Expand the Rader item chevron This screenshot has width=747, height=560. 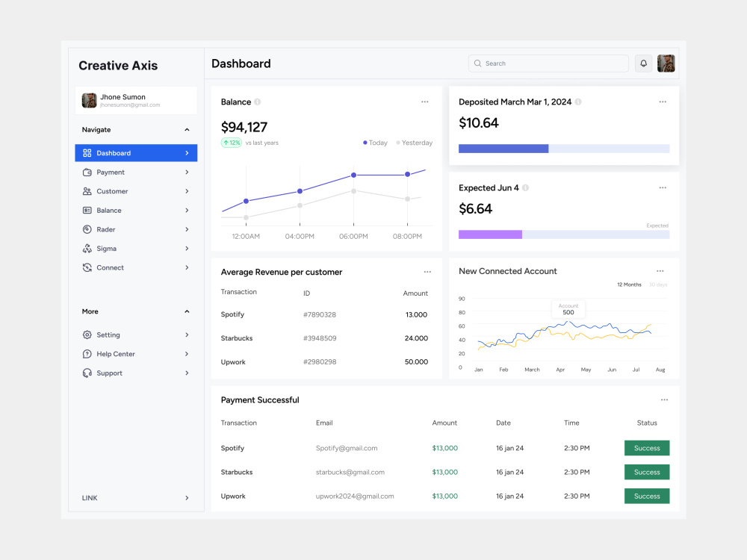[187, 229]
